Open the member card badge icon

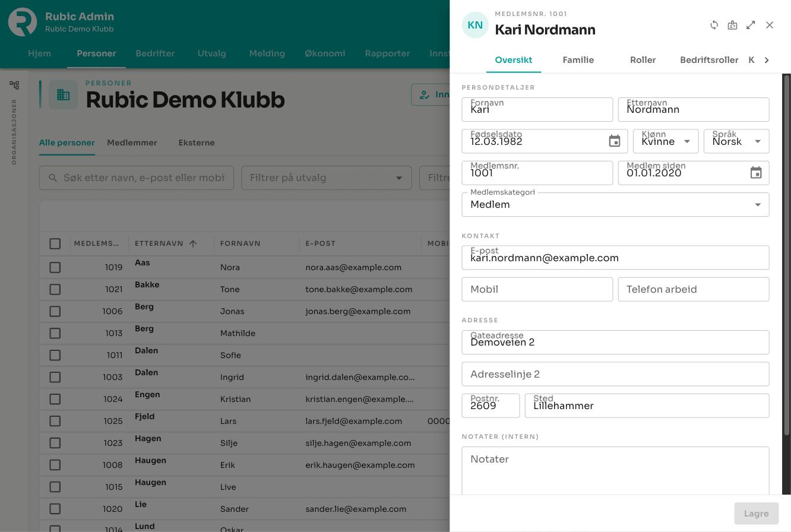pyautogui.click(x=733, y=25)
